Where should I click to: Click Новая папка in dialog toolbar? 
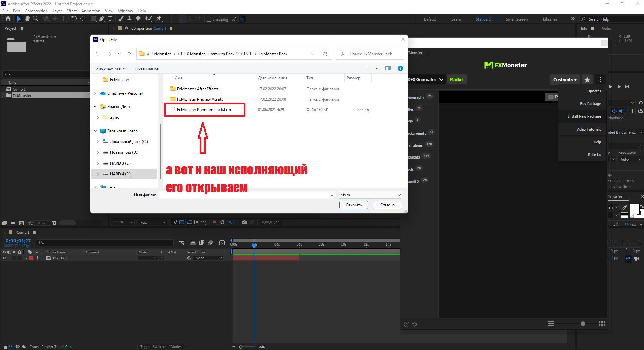[x=147, y=68]
